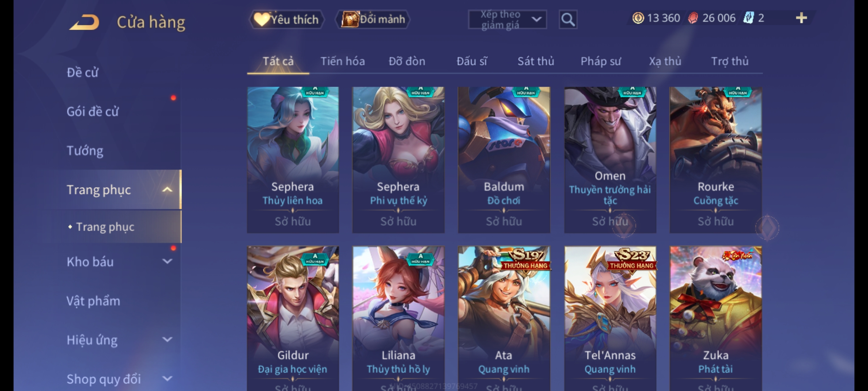Collapse the Trang phục sidebar section

(x=167, y=190)
